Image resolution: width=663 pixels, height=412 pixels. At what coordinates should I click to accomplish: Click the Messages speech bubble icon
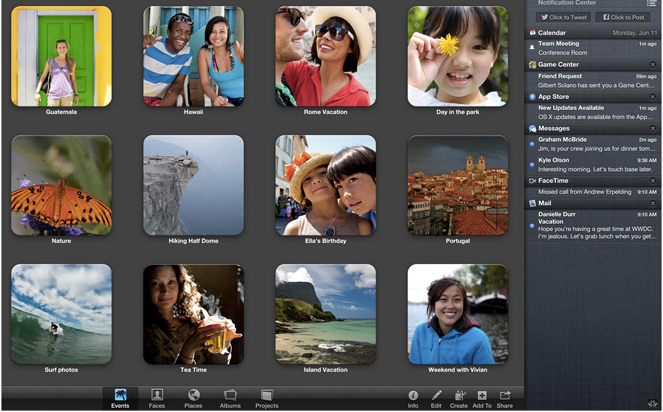pos(532,129)
